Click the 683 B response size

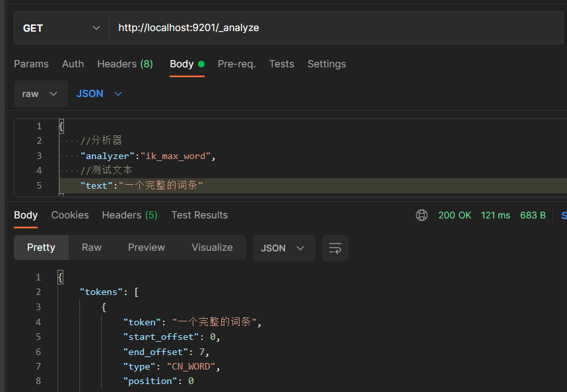[x=533, y=215]
